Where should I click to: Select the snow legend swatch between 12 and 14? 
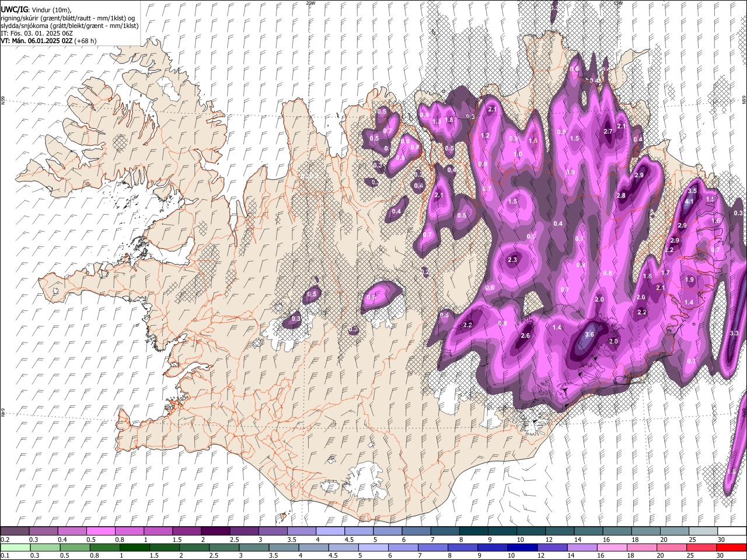point(559,531)
